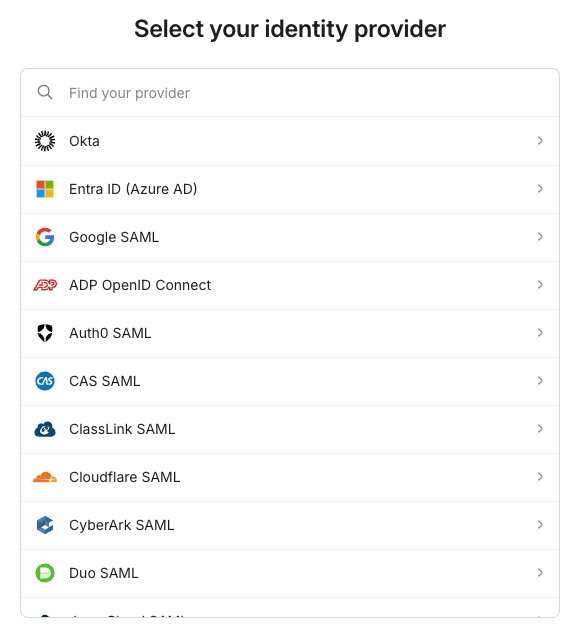Open the chevron on Cloudflare SAML row
576x628 pixels.
coord(540,477)
